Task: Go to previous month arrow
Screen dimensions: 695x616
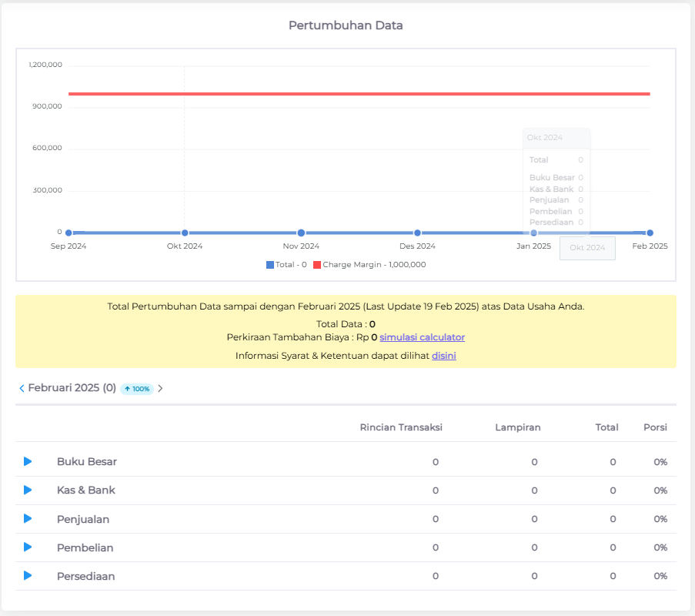Action: pos(22,388)
